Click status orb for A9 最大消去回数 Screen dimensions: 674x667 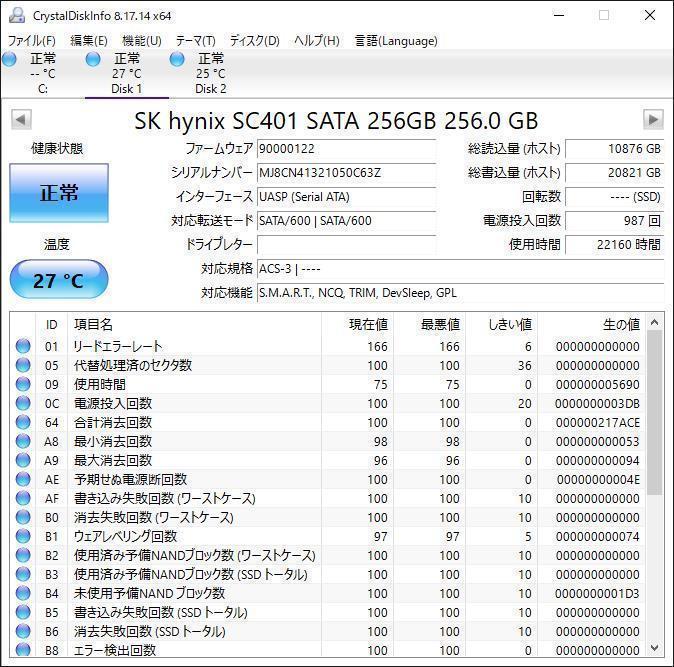click(x=23, y=460)
